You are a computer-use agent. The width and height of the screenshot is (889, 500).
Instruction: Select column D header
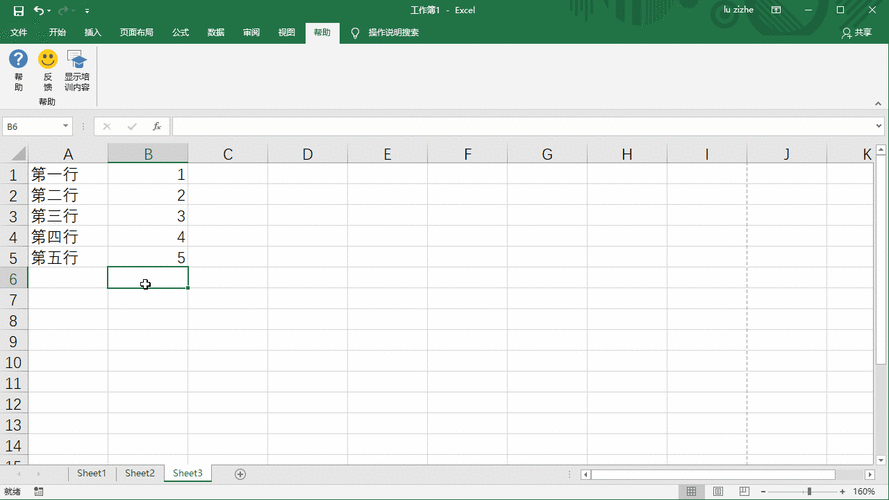coord(307,154)
